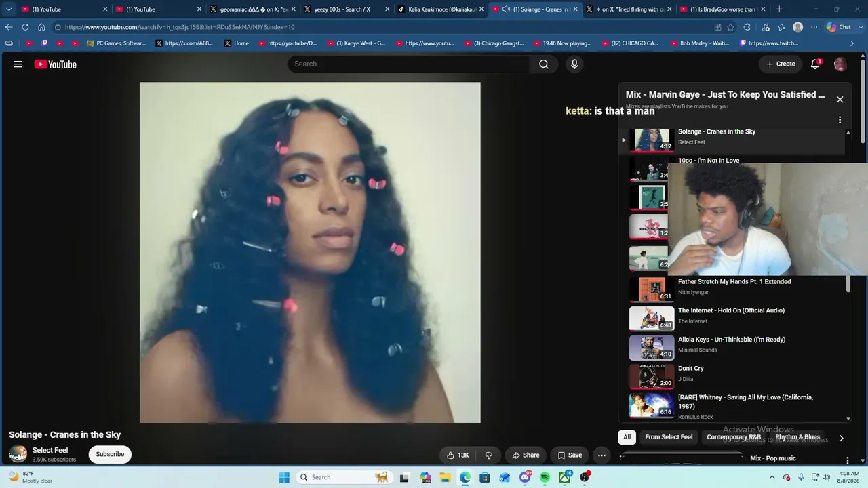Screen dimensions: 868x488
Task: Click the Create button
Action: 781,64
